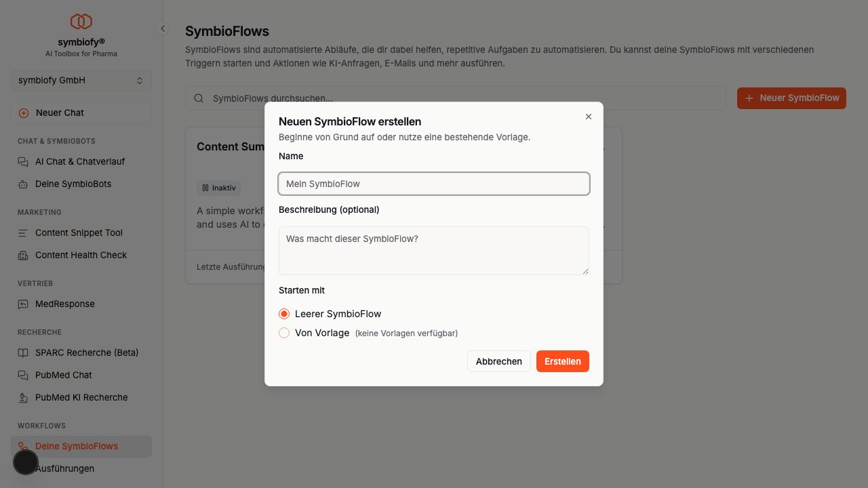
Task: Expand the Beschreibung textarea via its resize handle
Action: (x=586, y=272)
